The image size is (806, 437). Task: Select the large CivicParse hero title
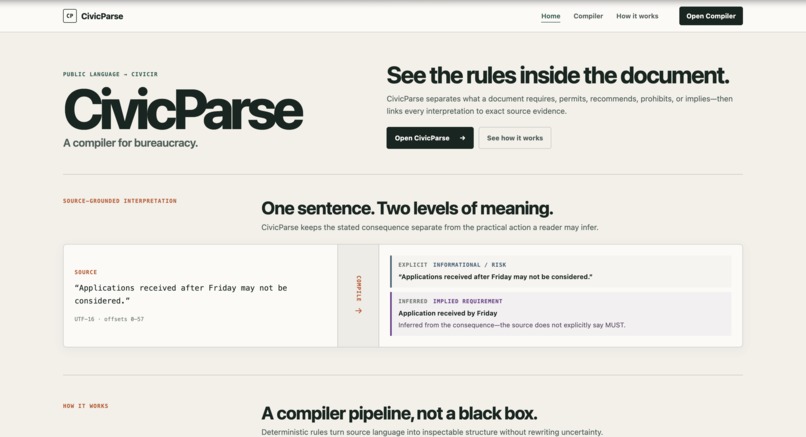[184, 109]
